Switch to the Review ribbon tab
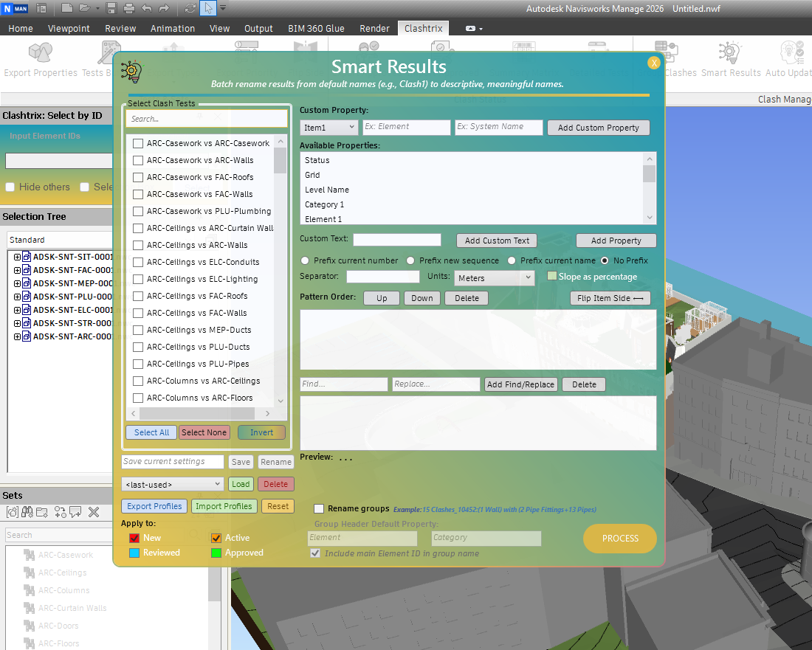This screenshot has height=650, width=812. click(x=120, y=28)
